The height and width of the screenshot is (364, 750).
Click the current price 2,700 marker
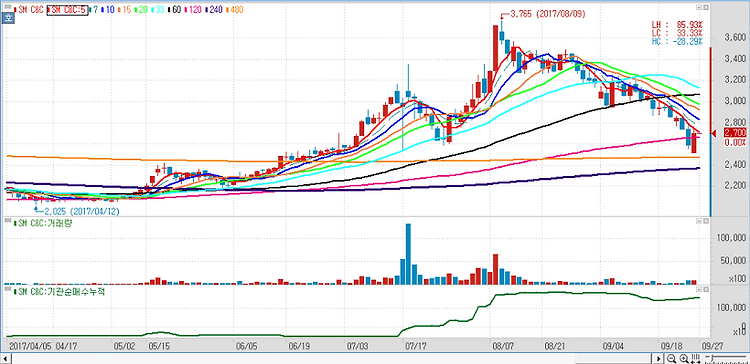pos(735,132)
